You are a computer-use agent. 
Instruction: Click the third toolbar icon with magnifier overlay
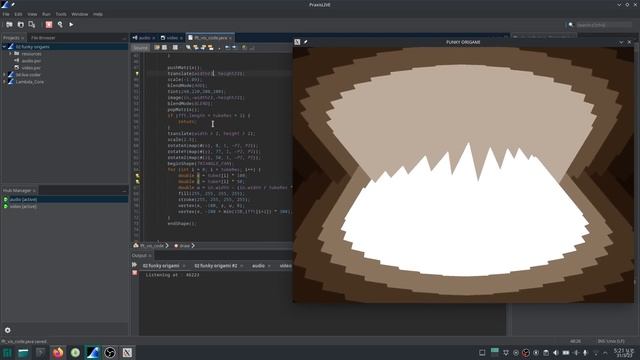click(x=31, y=25)
